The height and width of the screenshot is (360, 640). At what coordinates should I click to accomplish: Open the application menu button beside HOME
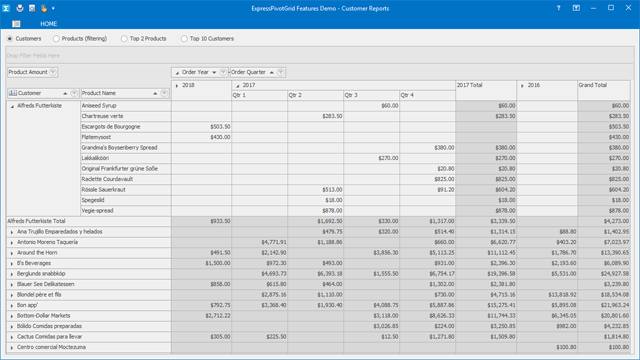16,24
